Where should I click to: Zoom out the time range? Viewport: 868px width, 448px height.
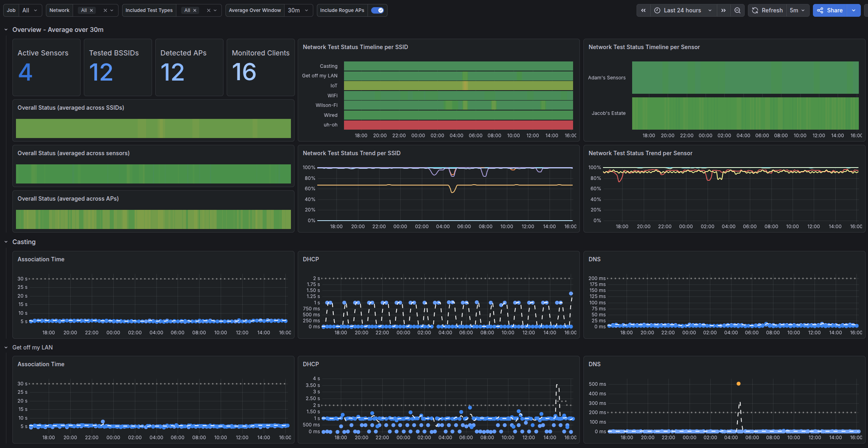tap(738, 10)
